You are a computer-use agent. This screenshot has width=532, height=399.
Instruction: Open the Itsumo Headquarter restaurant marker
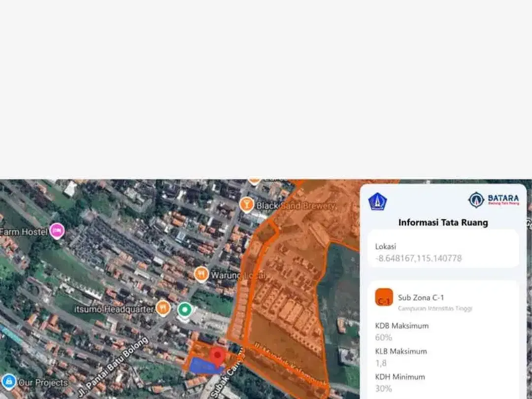(x=163, y=308)
